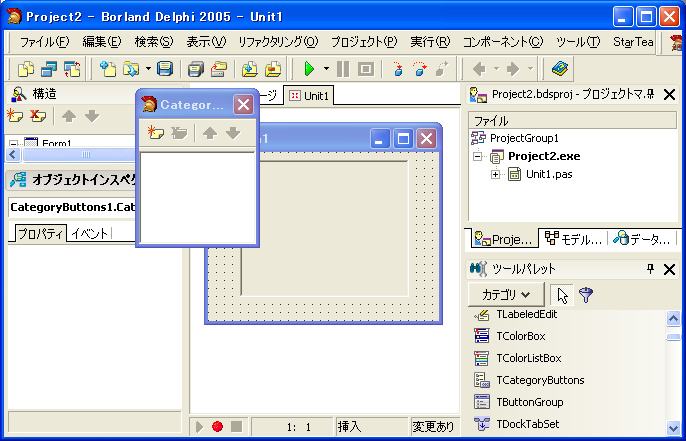The width and height of the screenshot is (686, 441).
Task: Click the Save diskette toolbar icon
Action: [x=165, y=69]
